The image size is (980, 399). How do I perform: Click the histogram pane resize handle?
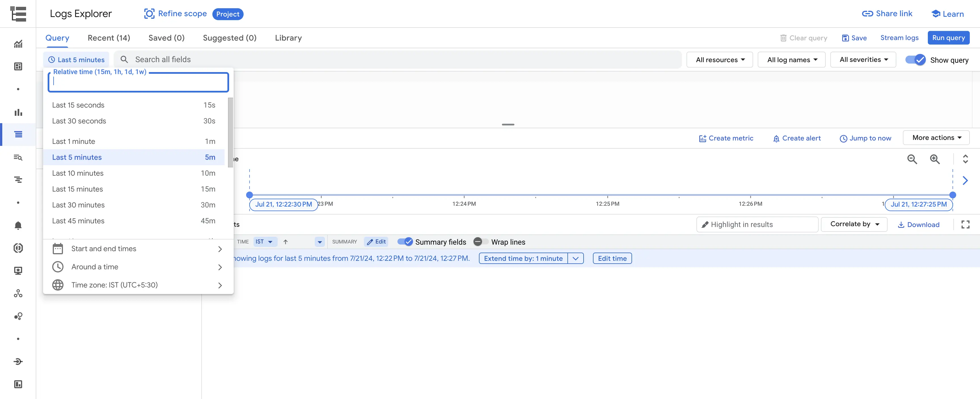click(508, 125)
